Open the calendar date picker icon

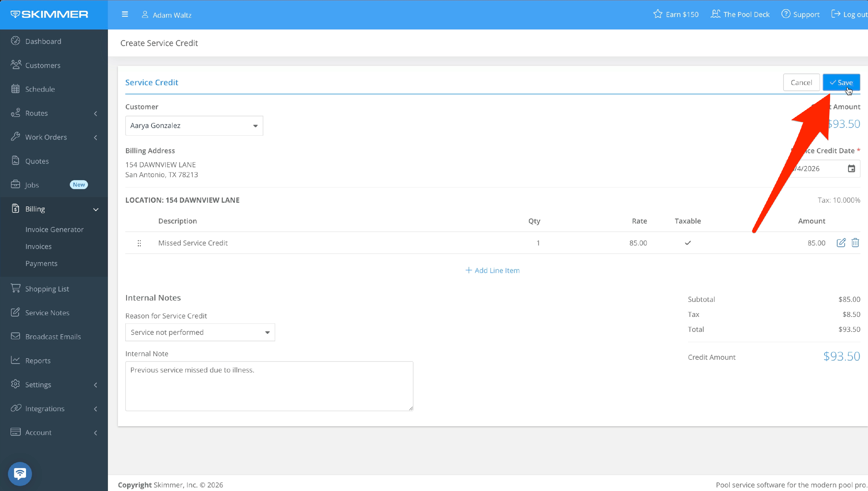pyautogui.click(x=851, y=168)
